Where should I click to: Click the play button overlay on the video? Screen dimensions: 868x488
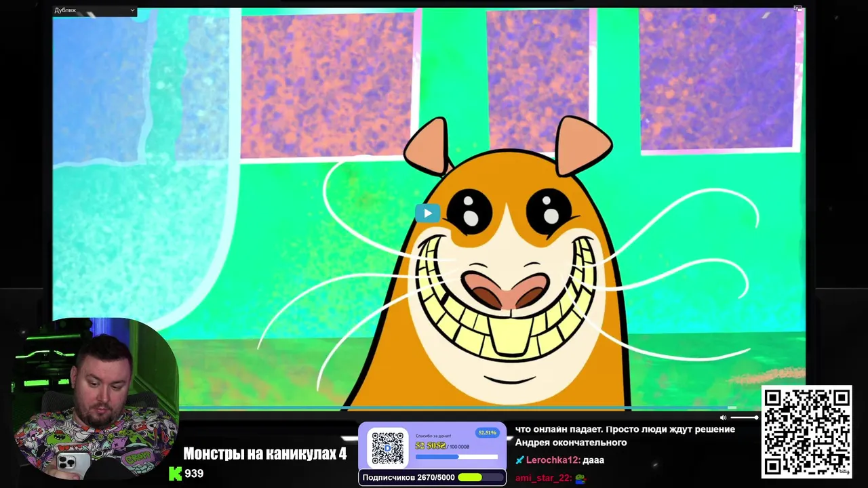point(427,213)
